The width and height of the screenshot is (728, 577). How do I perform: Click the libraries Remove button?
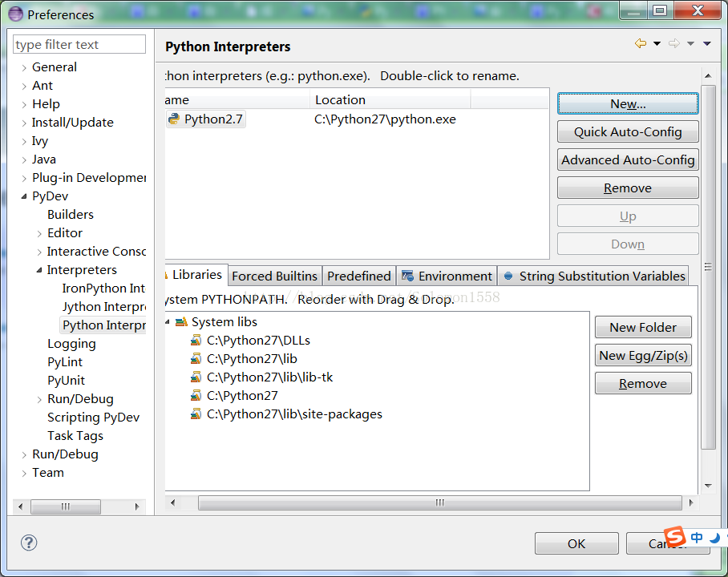pos(643,383)
